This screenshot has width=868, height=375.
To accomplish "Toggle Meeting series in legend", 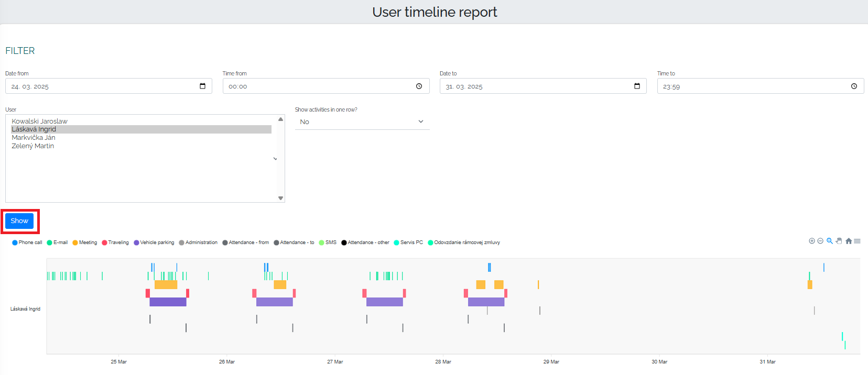I will click(85, 242).
